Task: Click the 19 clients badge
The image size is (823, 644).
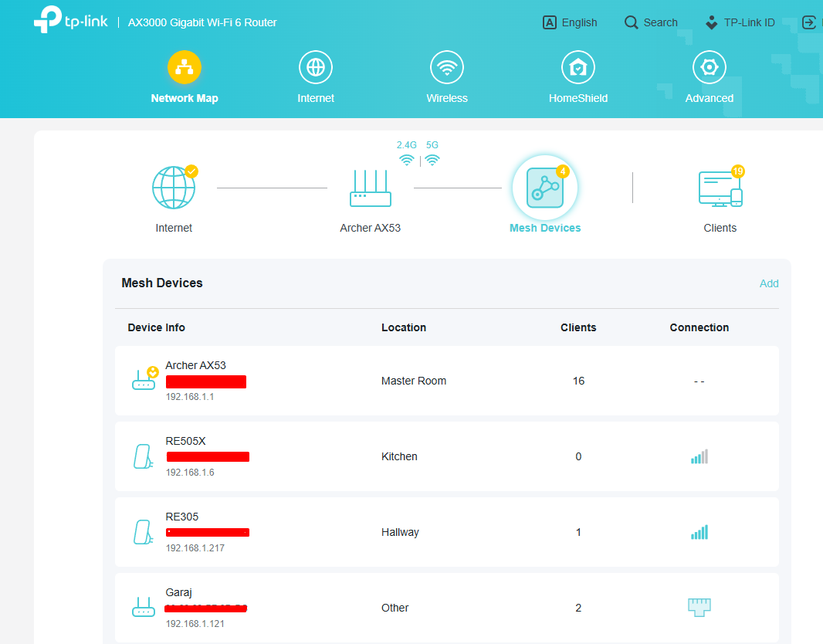Action: pos(737,171)
